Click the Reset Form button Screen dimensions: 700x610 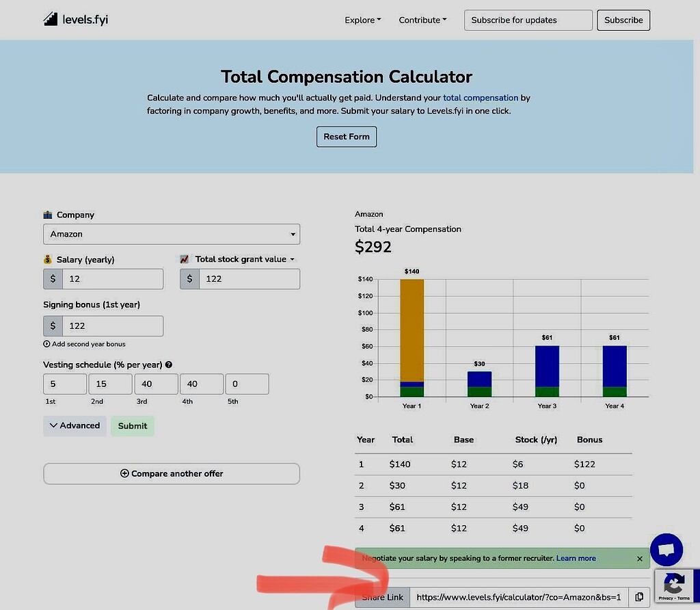(x=346, y=136)
